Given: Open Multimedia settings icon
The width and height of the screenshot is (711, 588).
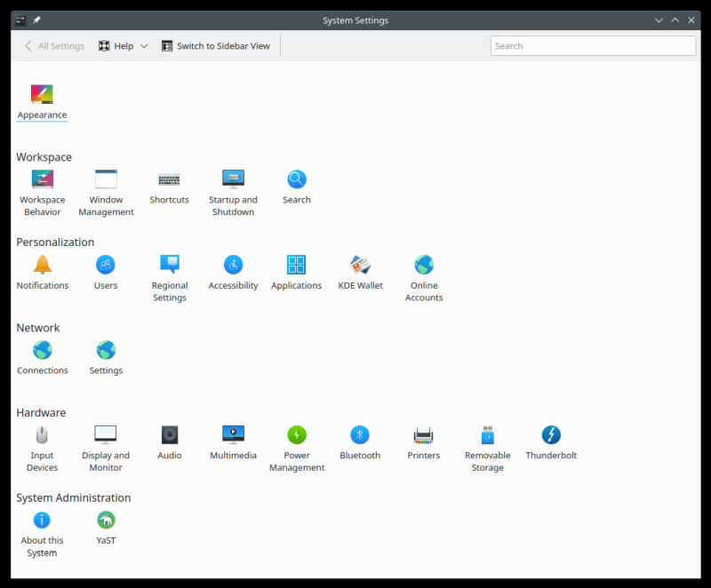Looking at the screenshot, I should tap(233, 435).
